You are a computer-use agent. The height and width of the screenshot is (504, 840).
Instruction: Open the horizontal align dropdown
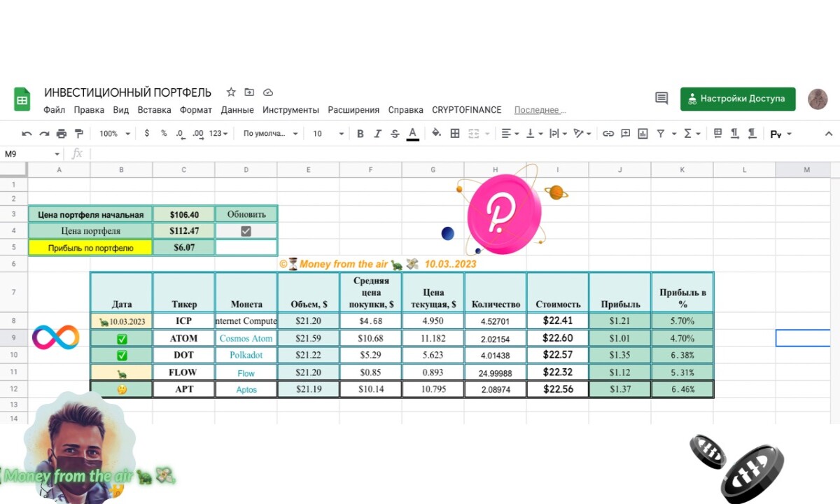(511, 134)
